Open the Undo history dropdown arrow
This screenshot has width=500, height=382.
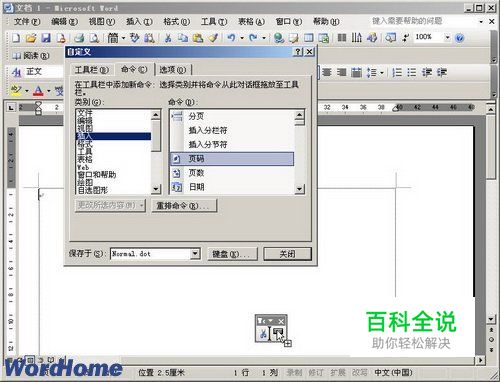[242, 38]
